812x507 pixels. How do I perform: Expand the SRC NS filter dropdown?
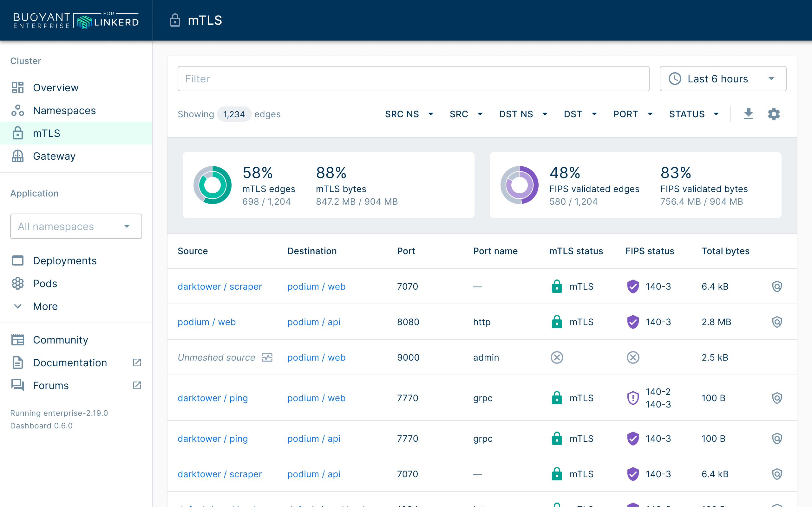[409, 114]
